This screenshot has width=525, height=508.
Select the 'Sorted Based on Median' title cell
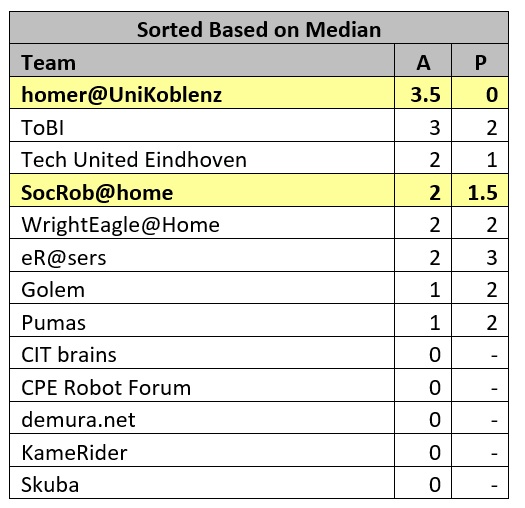(x=259, y=28)
